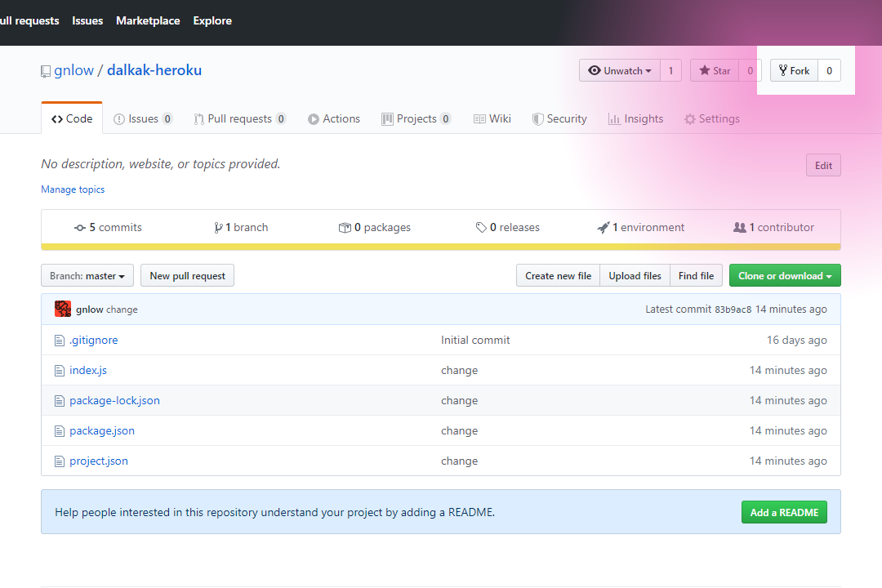
Task: Open the 1 environment rocket link
Action: pyautogui.click(x=641, y=227)
